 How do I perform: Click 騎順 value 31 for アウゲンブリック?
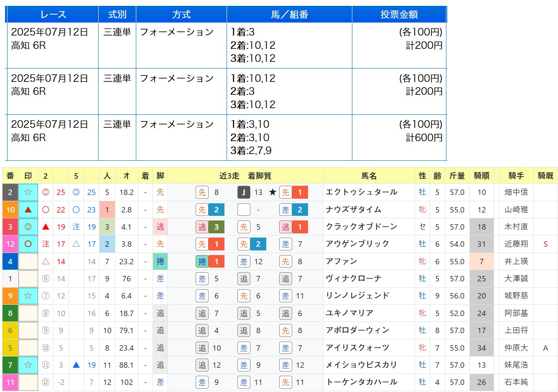[482, 244]
